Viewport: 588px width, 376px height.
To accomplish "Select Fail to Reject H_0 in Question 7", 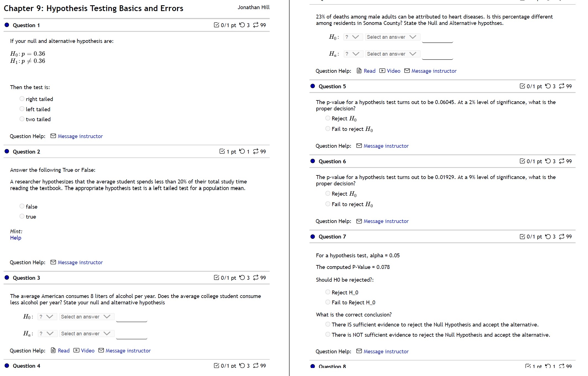I will [x=327, y=302].
